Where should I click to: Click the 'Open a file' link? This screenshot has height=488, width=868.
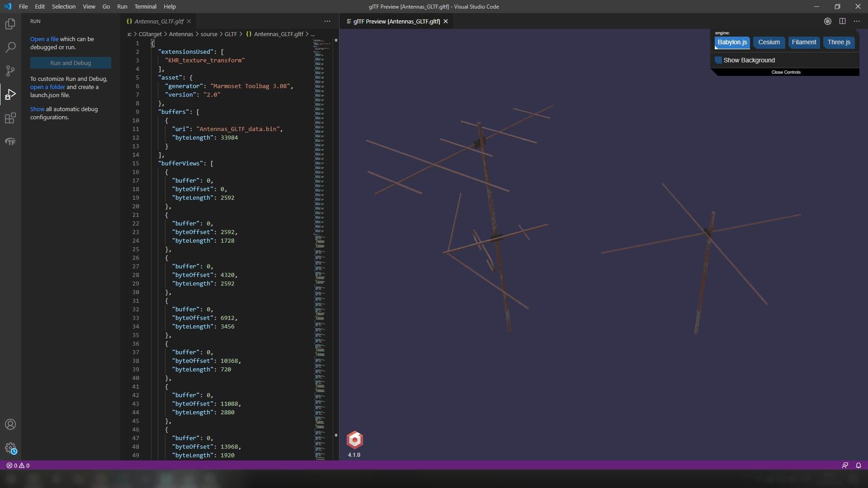(44, 39)
